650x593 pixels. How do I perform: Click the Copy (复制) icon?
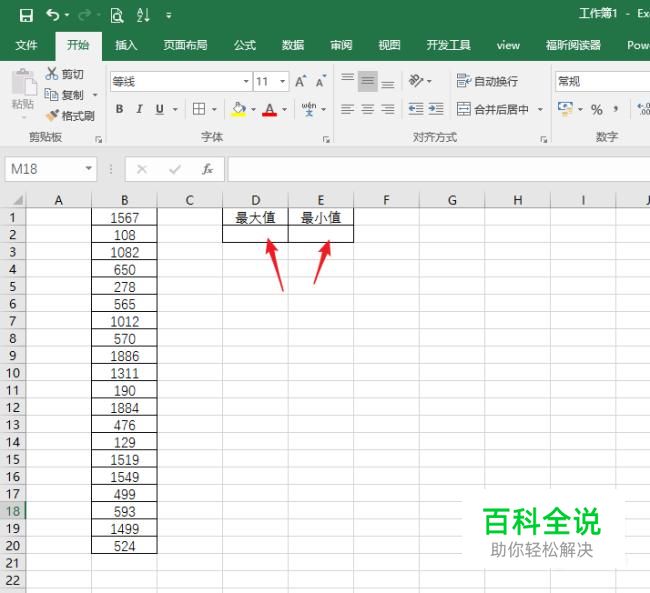click(x=51, y=95)
